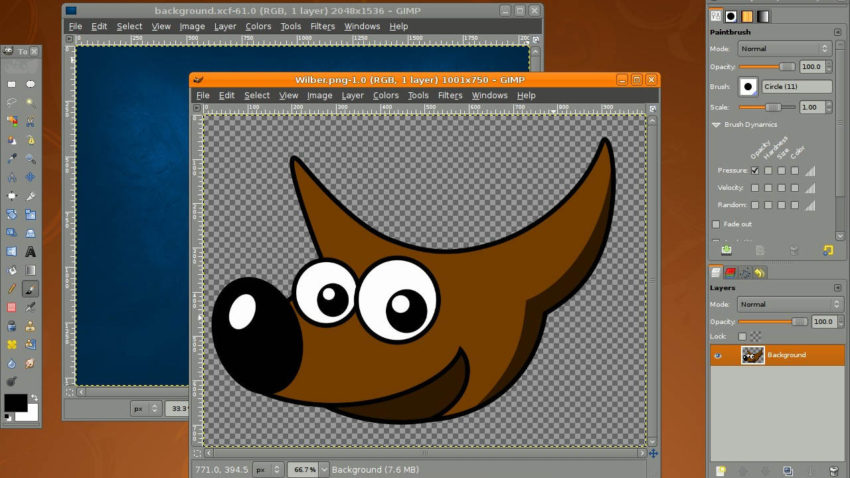Click the foreground black color swatch

tap(15, 403)
